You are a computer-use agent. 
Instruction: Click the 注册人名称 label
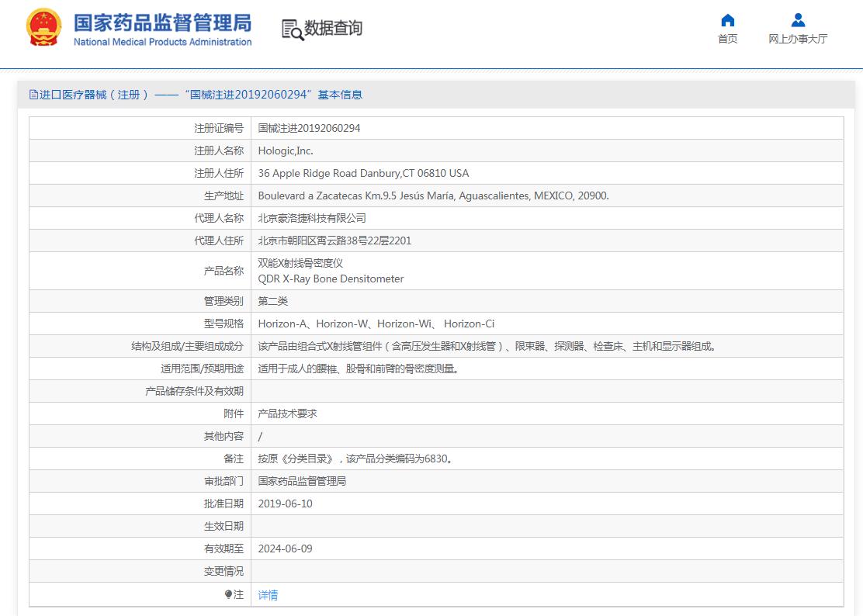coord(219,151)
